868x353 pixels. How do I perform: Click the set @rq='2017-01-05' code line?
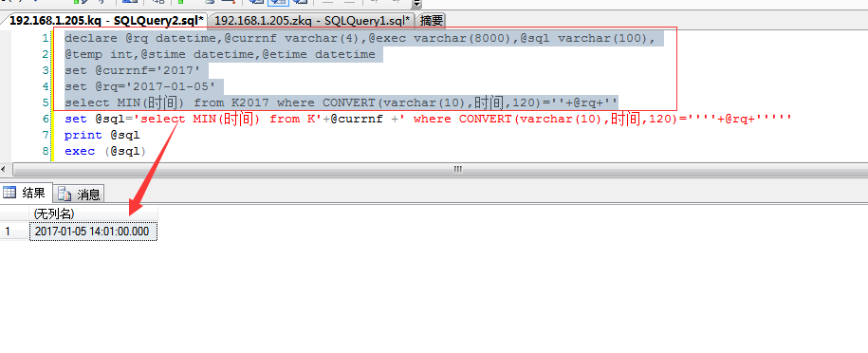144,86
